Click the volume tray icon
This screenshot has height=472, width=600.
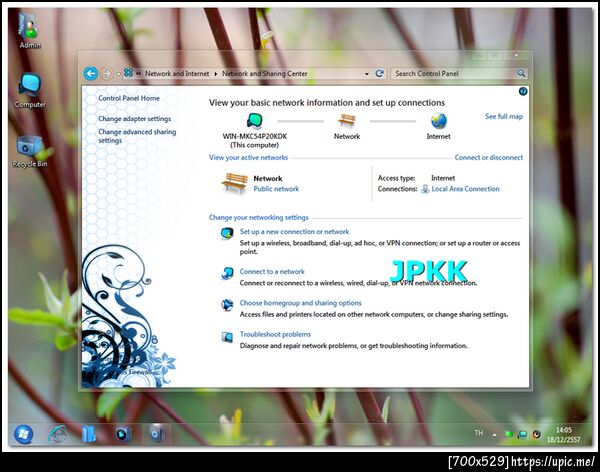click(536, 434)
